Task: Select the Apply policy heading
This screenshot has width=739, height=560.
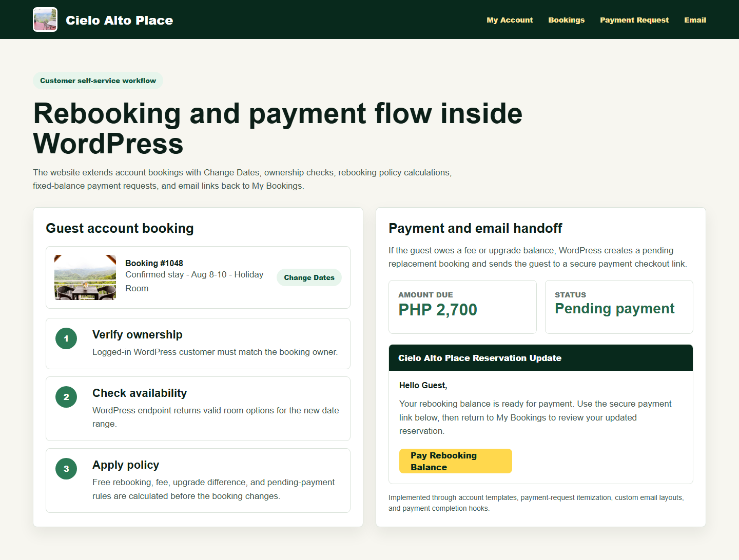Action: [126, 465]
